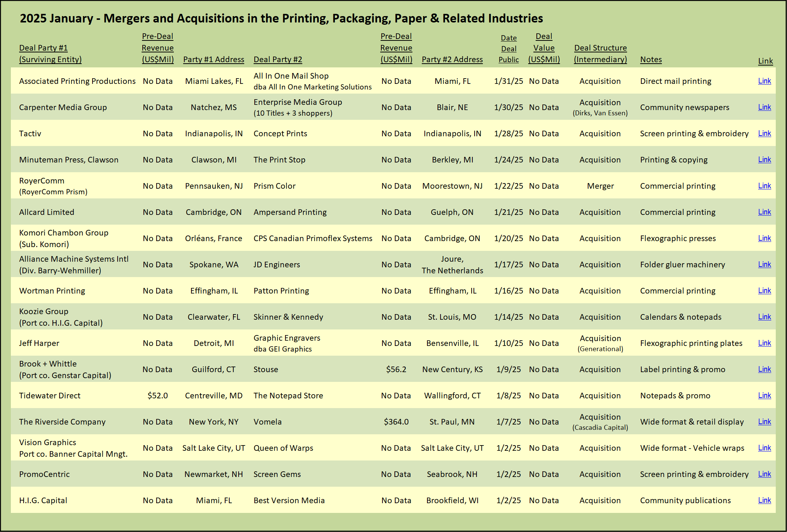The height and width of the screenshot is (532, 787).
Task: Follow H.I.G. Capital Best Version Media link
Action: tap(764, 500)
